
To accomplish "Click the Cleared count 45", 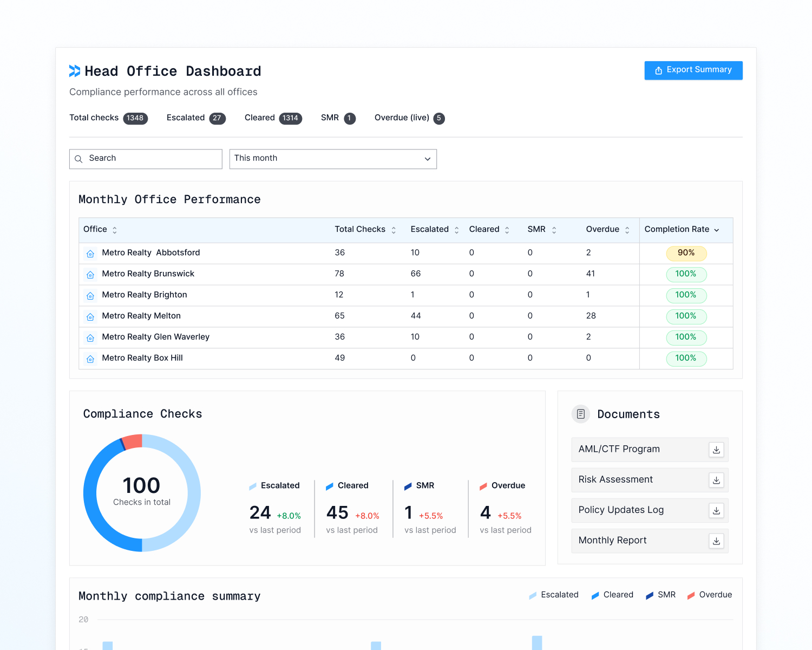I will pos(337,513).
